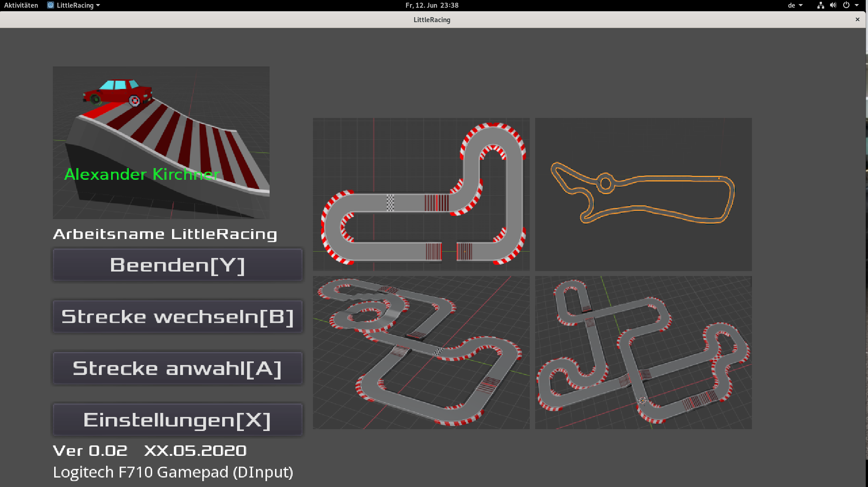
Task: Close the LittleRacing window
Action: click(857, 19)
